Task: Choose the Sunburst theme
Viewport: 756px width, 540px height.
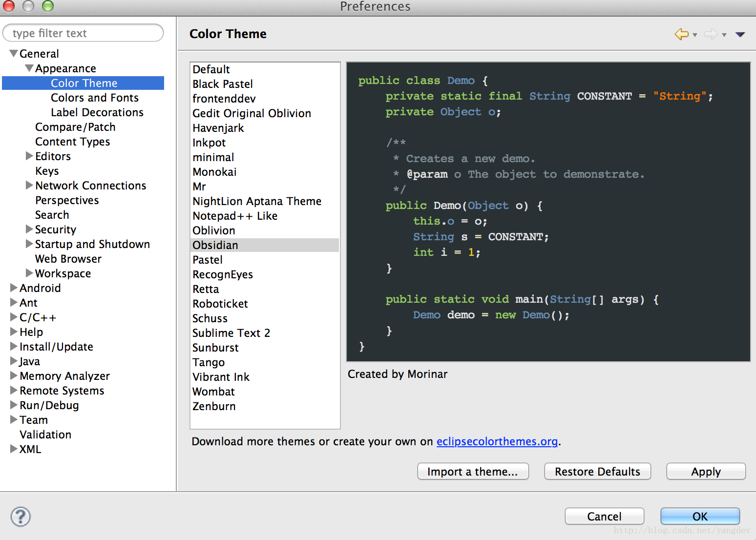Action: coord(265,348)
